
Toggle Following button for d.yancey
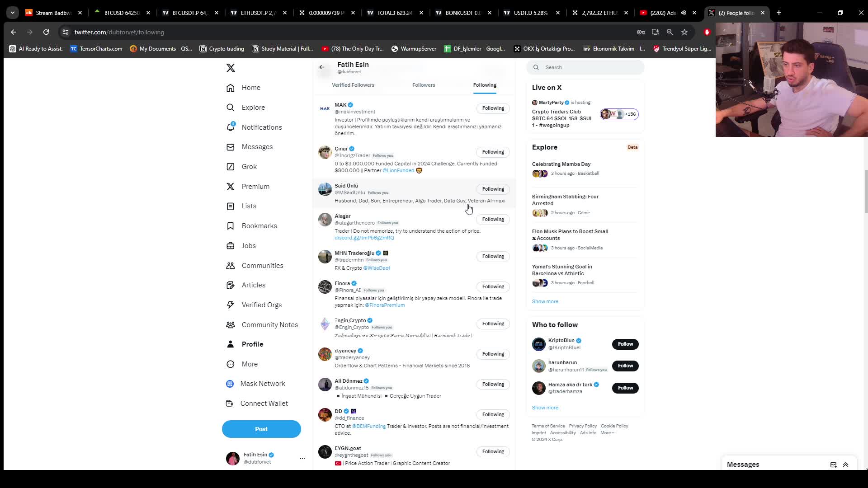(493, 354)
